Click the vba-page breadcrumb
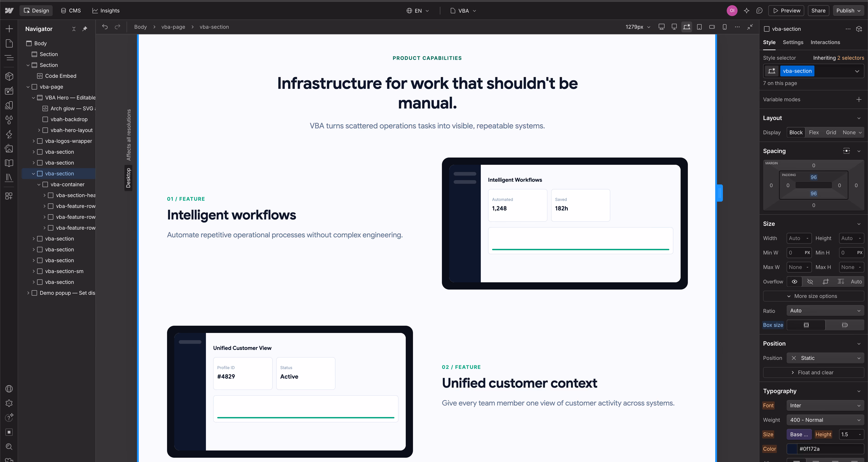Image resolution: width=868 pixels, height=462 pixels. tap(173, 27)
